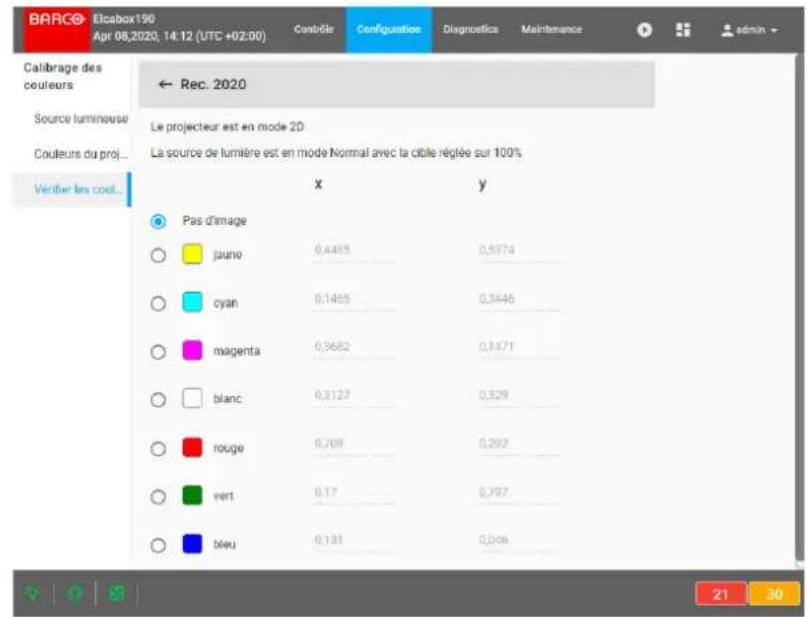Image resolution: width=807 pixels, height=617 pixels.
Task: Click the second green status icon in footer
Action: pyautogui.click(x=75, y=593)
